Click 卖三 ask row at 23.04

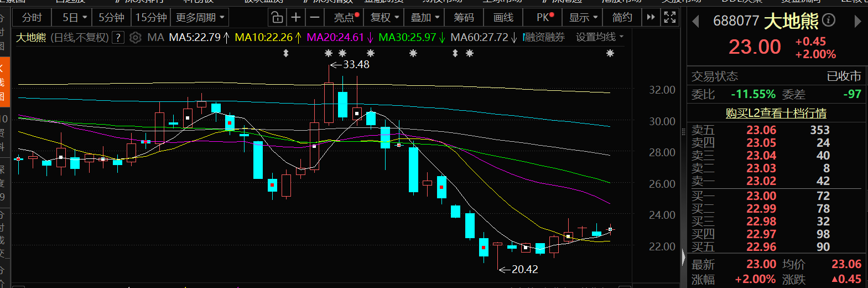776,156
